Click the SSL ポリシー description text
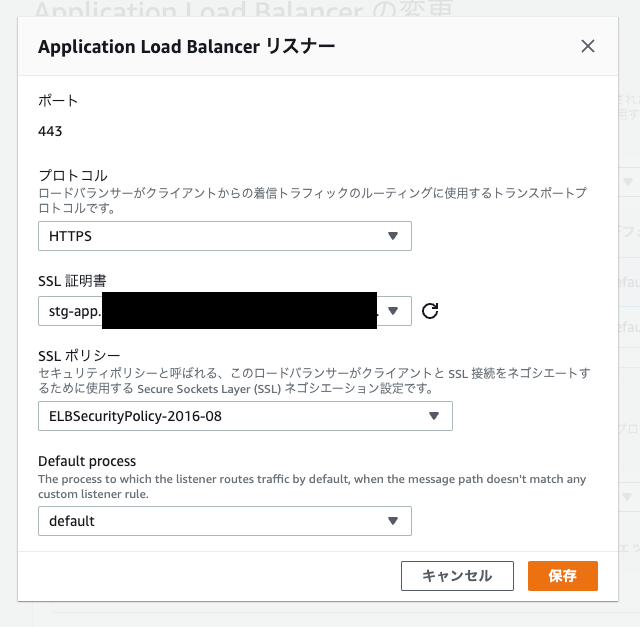This screenshot has width=640, height=627. coord(314,381)
